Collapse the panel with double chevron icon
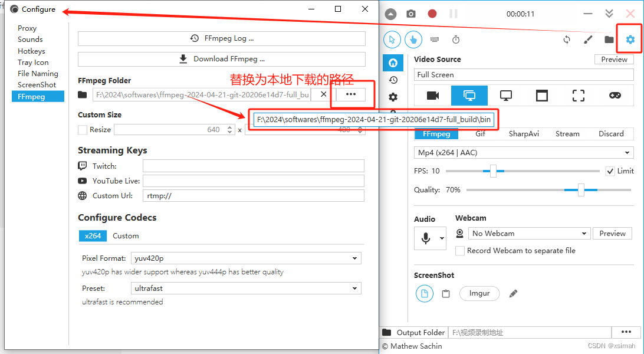Viewport: 644px width, 354px height. (609, 14)
